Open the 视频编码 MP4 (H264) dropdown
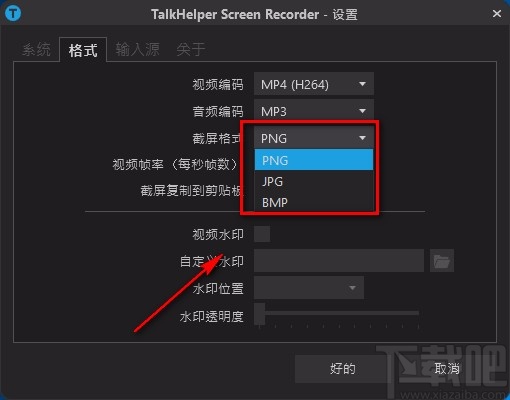The width and height of the screenshot is (510, 400). pyautogui.click(x=314, y=84)
